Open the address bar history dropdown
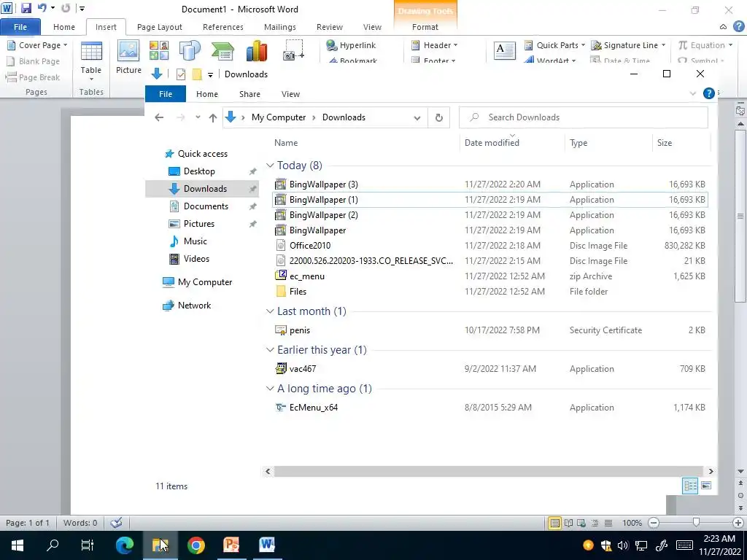 417,117
